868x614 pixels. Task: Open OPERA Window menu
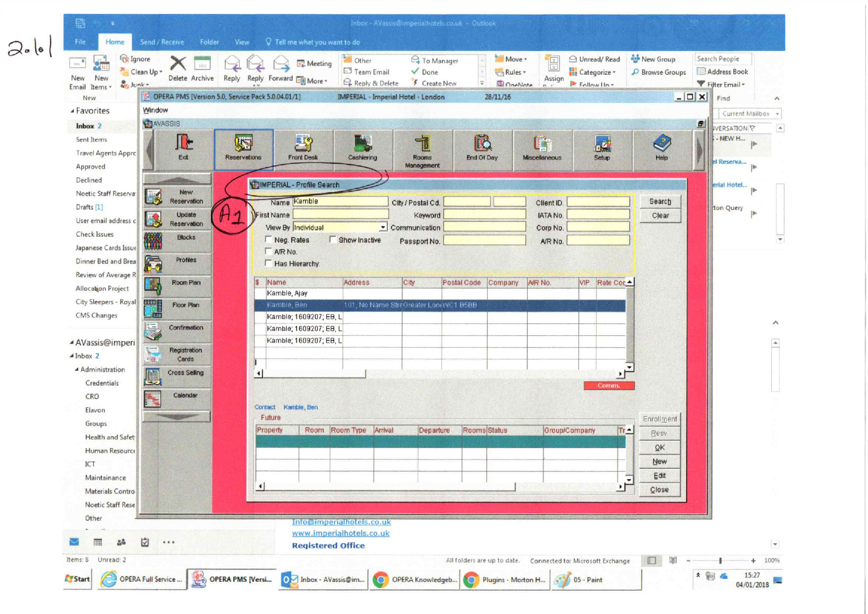(155, 110)
